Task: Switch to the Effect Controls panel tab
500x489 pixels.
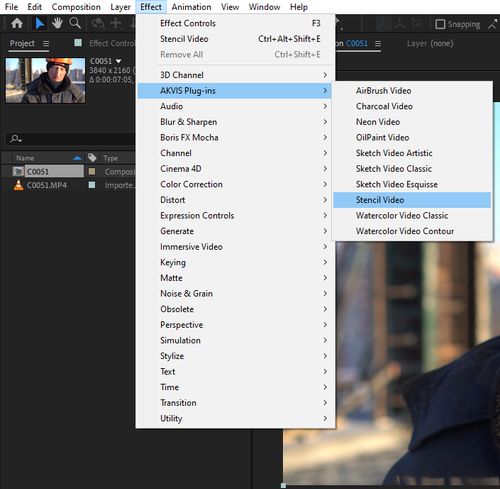Action: 112,43
